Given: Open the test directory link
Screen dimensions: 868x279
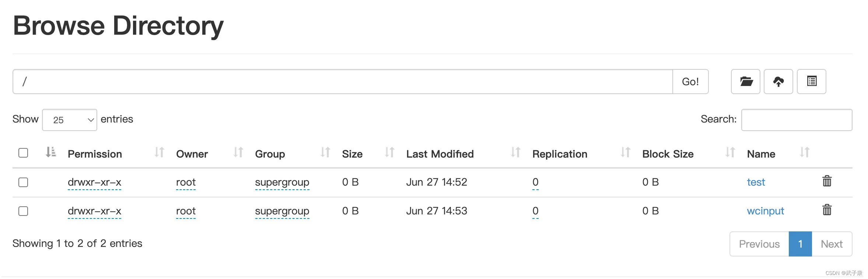Looking at the screenshot, I should pyautogui.click(x=756, y=182).
